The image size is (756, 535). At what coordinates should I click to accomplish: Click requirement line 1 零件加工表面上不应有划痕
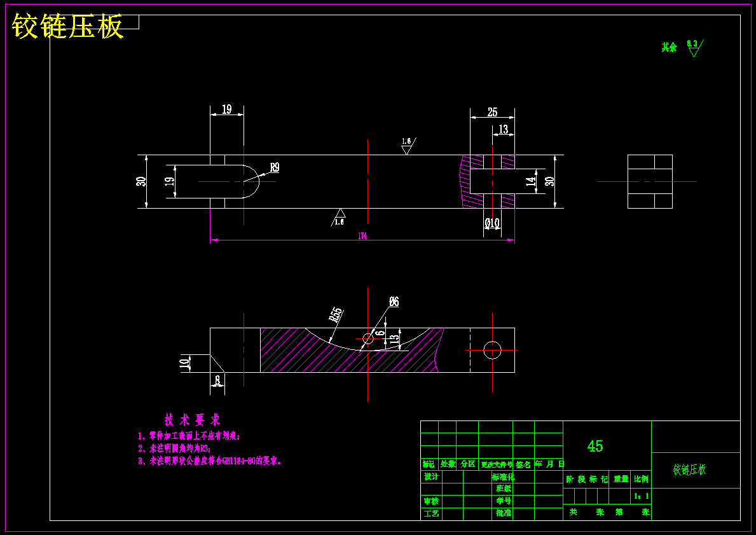(189, 436)
